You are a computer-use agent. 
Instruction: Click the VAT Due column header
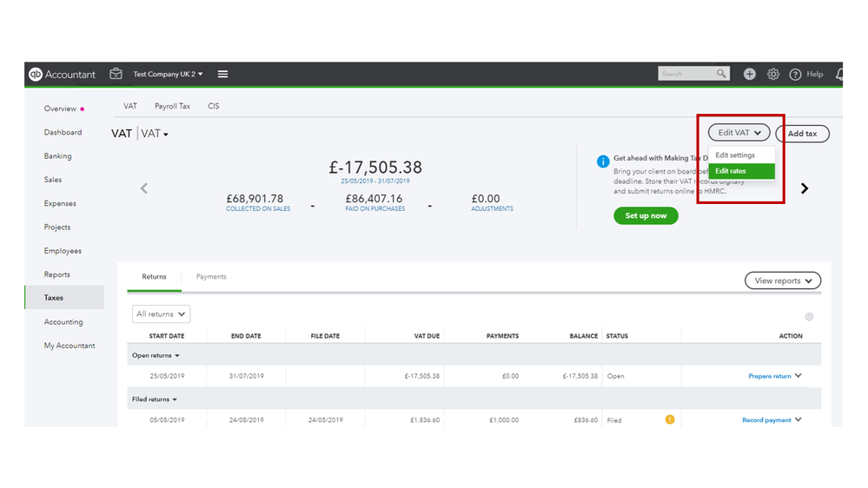click(427, 336)
